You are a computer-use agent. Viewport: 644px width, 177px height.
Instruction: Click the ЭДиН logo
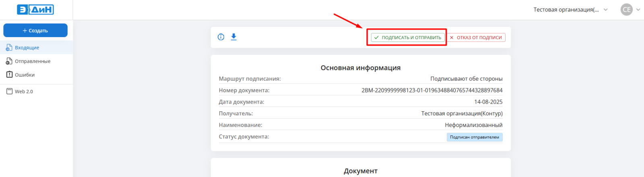coord(35,10)
